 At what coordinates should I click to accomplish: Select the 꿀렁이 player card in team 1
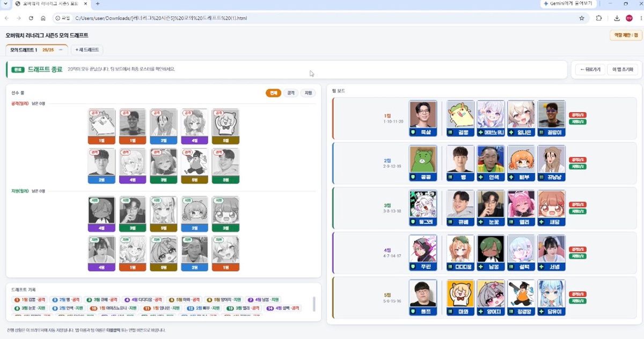point(551,118)
